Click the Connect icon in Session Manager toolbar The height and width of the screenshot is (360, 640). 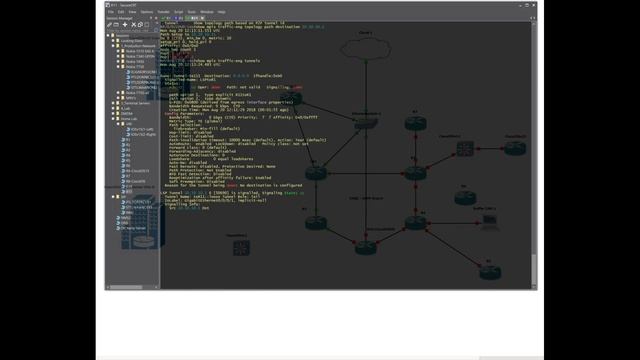pos(109,25)
